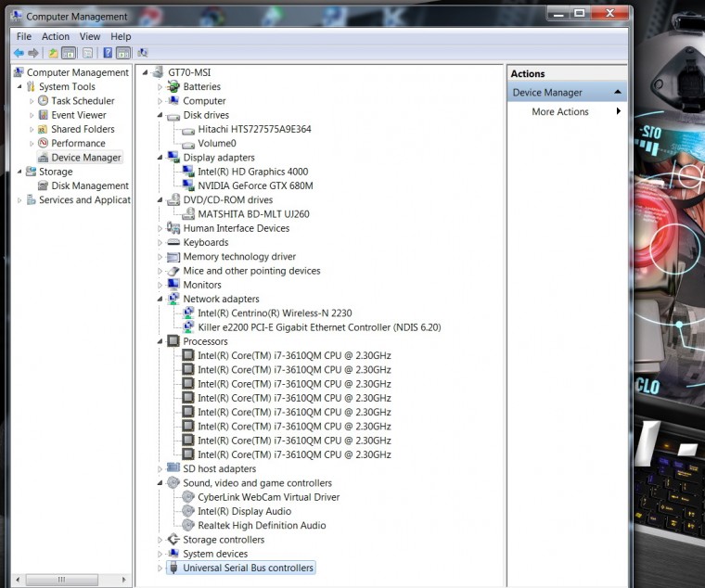Open the View menu

90,36
